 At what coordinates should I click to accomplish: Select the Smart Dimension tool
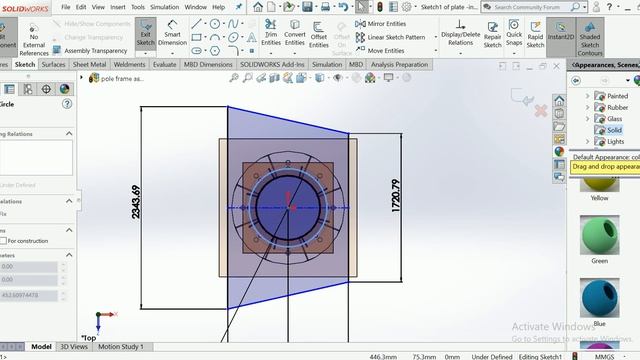pos(172,34)
